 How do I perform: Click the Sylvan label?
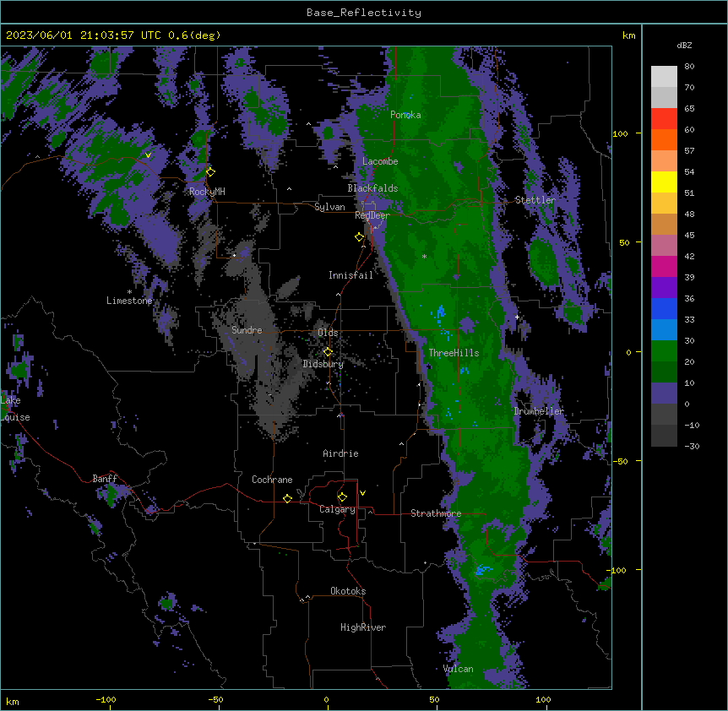329,207
